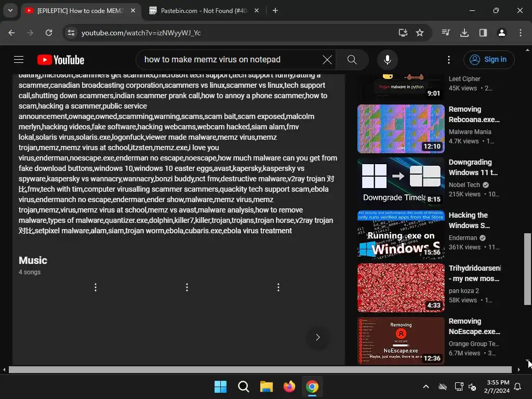Click horizontal scrollbar left arrow
The image size is (532, 399).
pyautogui.click(x=4, y=370)
